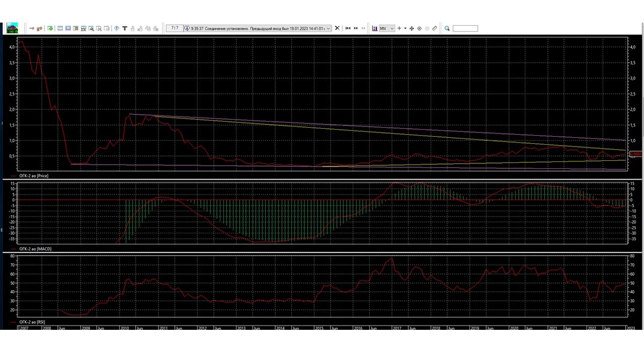This screenshot has width=644, height=362.
Task: Step chart back with double-left arrow icon
Action: tap(356, 28)
